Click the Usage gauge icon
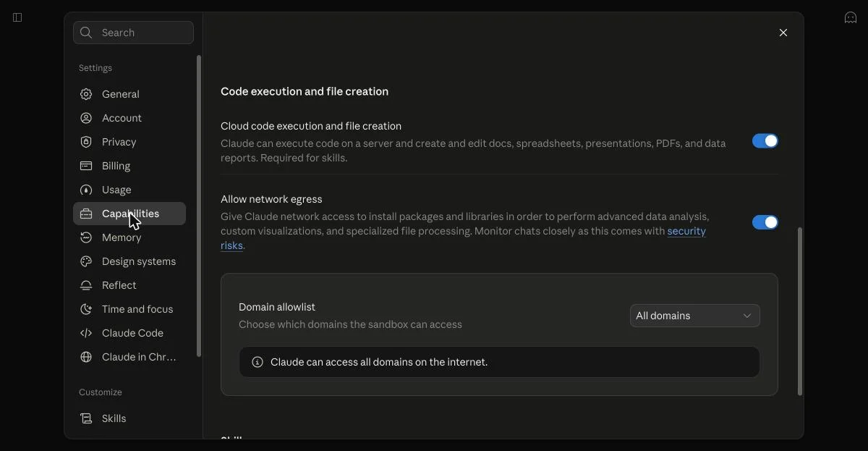The image size is (868, 451). [x=86, y=190]
